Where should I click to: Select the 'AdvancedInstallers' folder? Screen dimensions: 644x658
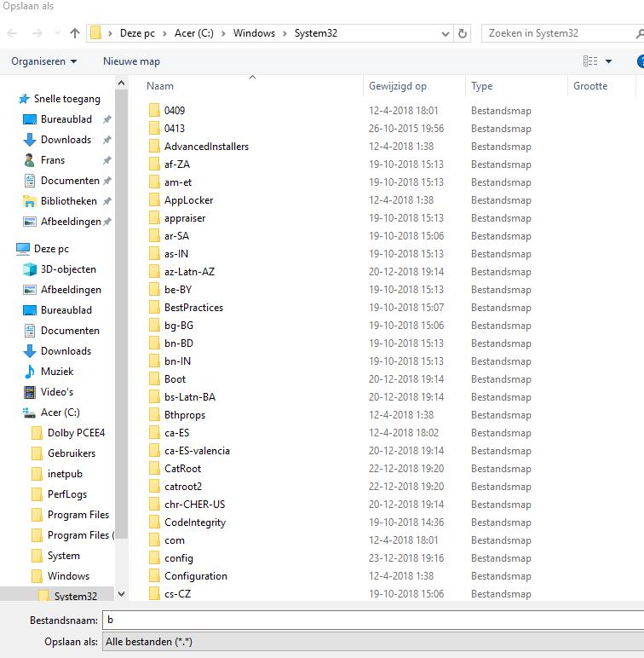pyautogui.click(x=206, y=147)
